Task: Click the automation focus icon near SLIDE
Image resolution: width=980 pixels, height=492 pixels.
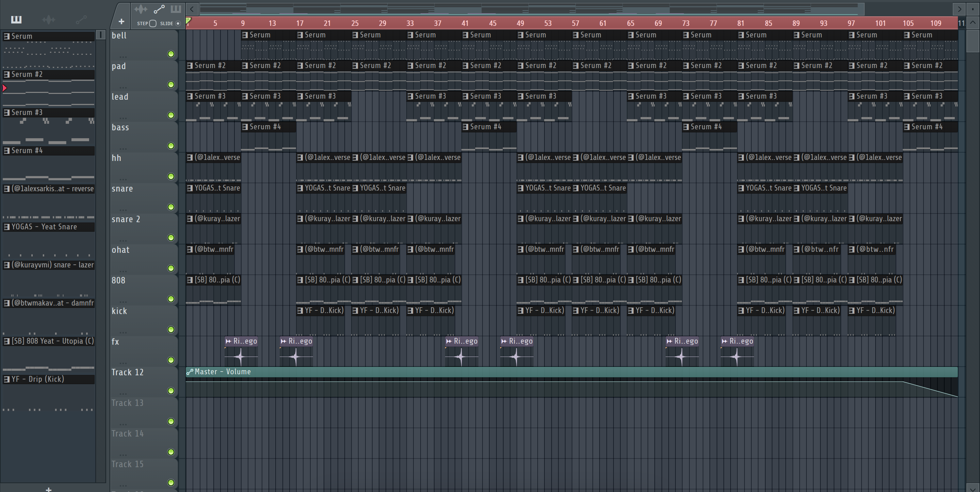Action: (x=159, y=9)
